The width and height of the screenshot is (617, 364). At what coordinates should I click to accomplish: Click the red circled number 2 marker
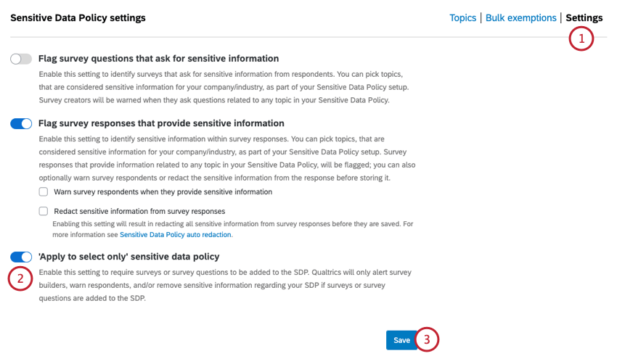click(21, 278)
